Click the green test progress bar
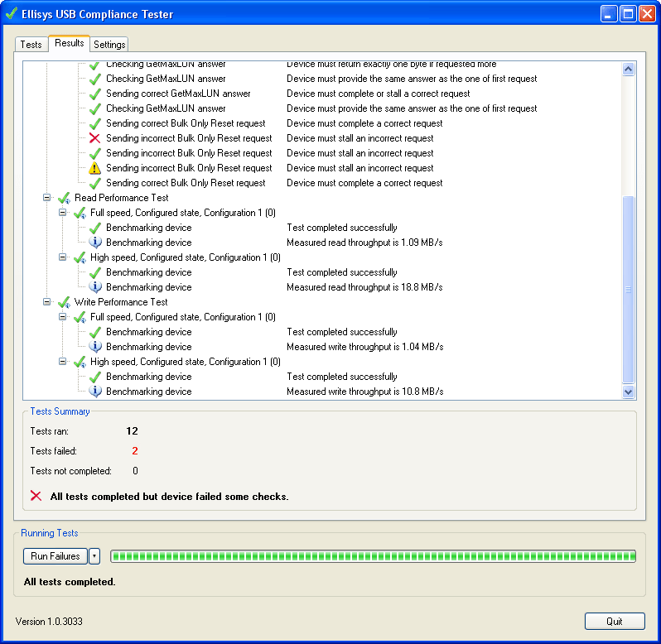 pos(373,556)
